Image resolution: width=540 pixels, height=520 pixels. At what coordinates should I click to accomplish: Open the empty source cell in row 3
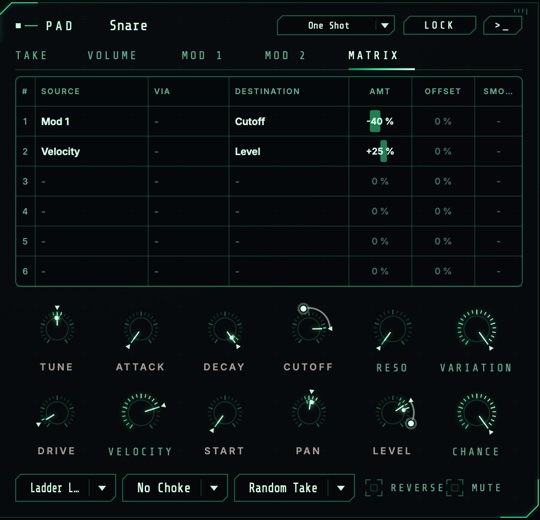(x=92, y=181)
